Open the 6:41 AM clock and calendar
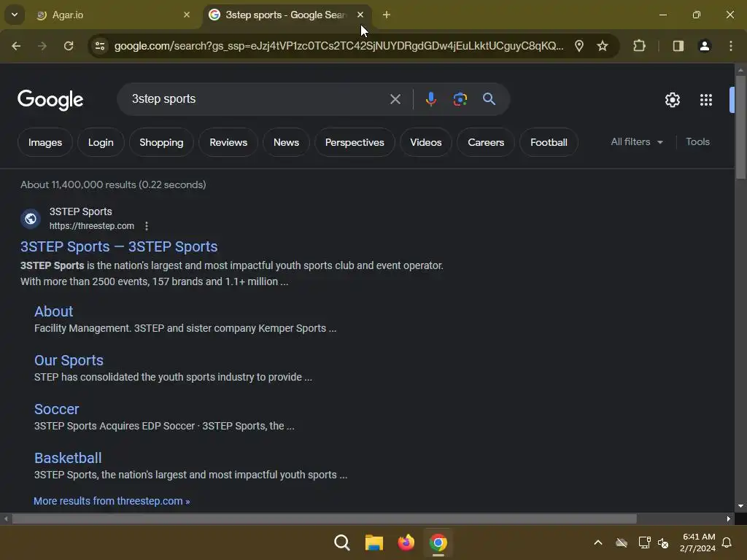 click(698, 542)
